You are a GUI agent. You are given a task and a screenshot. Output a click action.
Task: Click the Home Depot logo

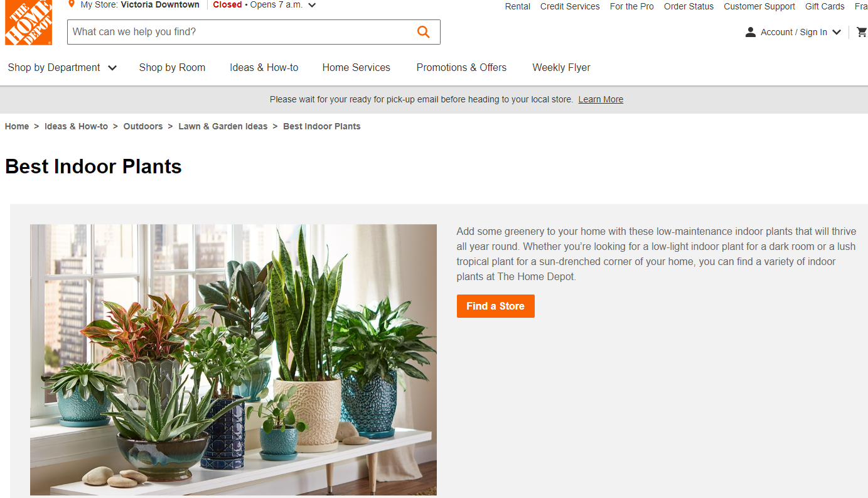point(28,23)
